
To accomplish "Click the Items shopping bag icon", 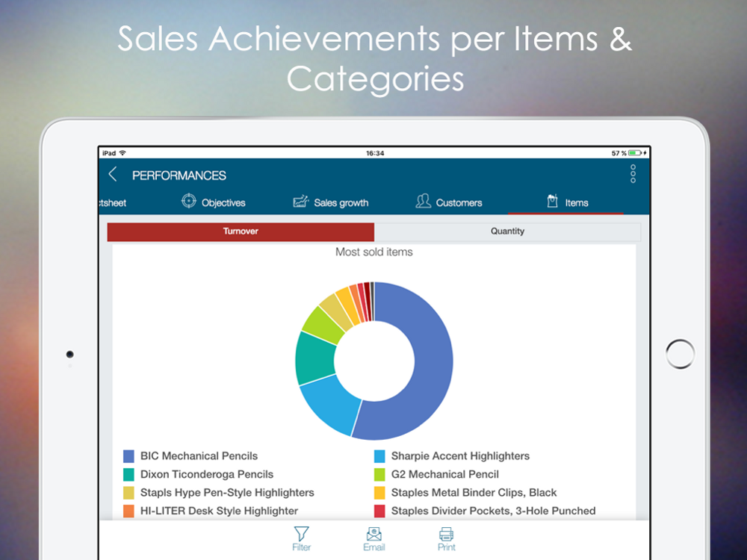I will click(552, 201).
